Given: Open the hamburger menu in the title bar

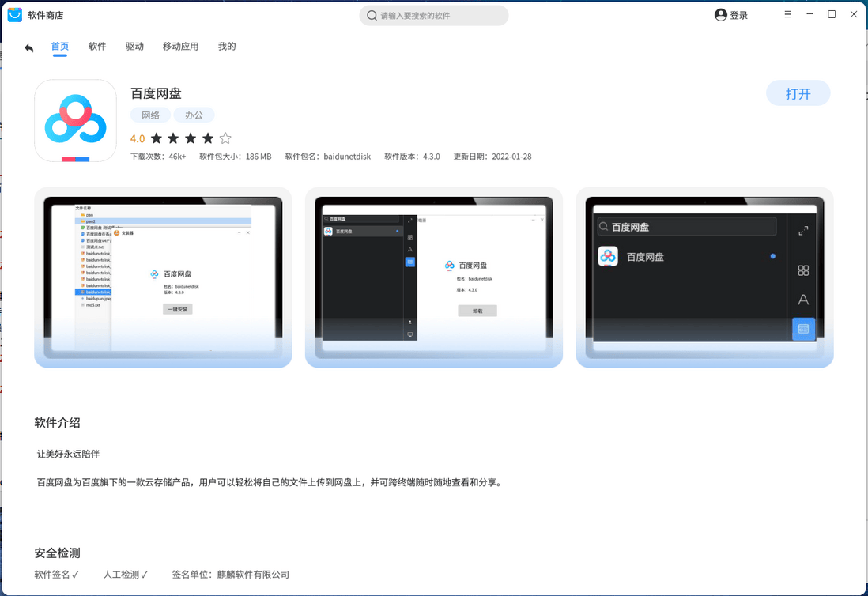Looking at the screenshot, I should coord(787,14).
